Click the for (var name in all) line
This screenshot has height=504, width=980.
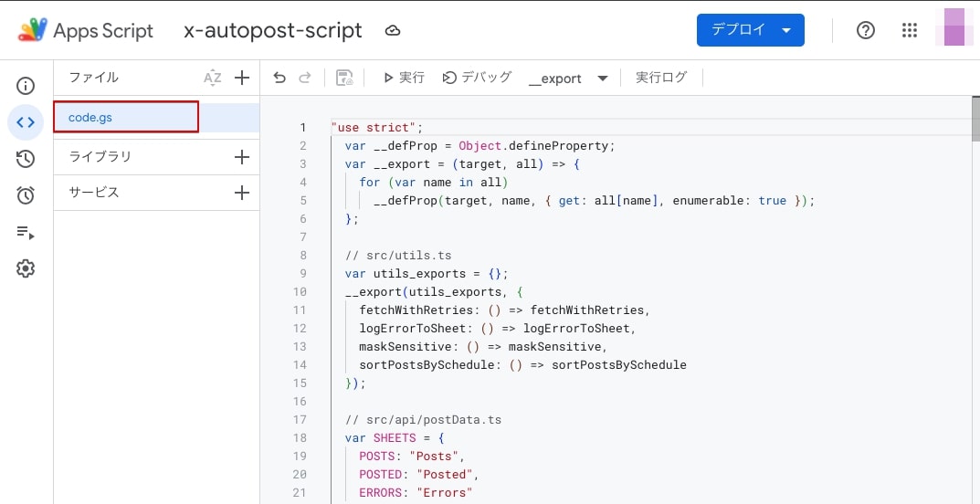coord(435,183)
